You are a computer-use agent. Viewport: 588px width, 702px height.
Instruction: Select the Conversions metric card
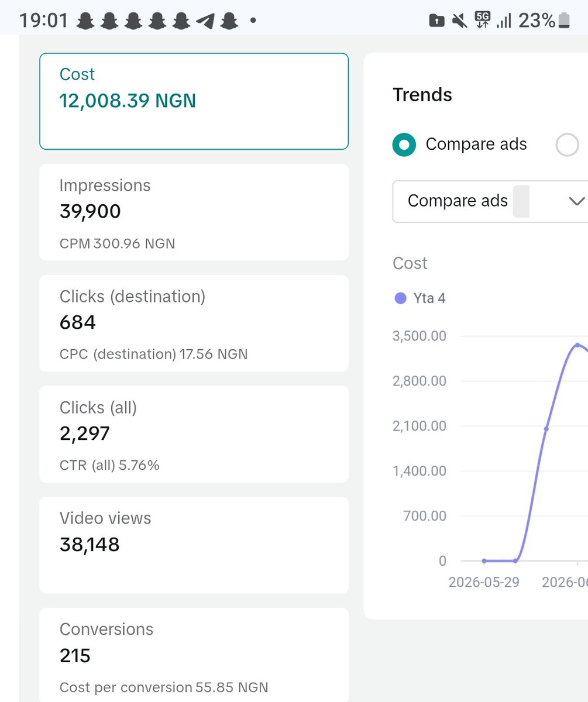pyautogui.click(x=194, y=655)
